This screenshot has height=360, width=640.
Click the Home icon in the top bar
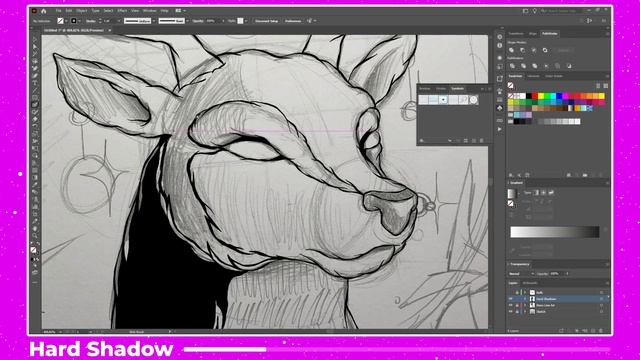pos(44,11)
